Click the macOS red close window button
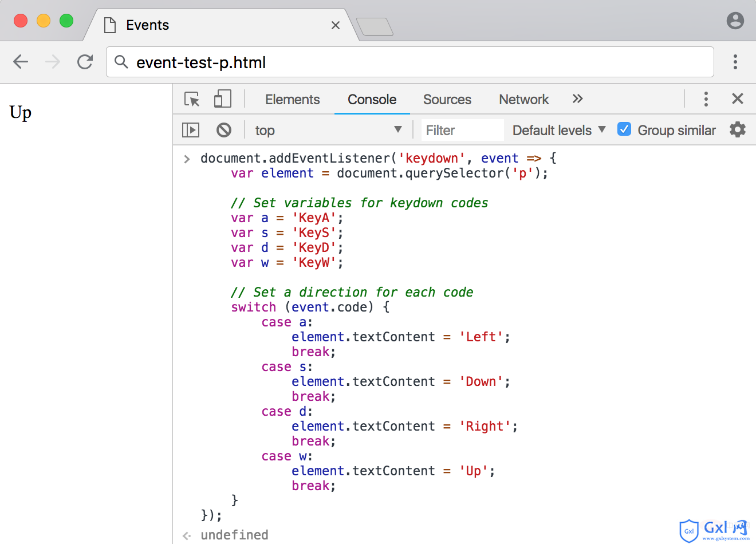This screenshot has width=756, height=544. coord(21,21)
